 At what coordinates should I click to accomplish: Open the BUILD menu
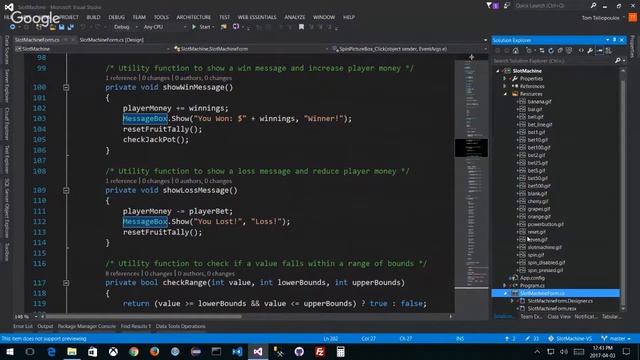click(x=93, y=17)
